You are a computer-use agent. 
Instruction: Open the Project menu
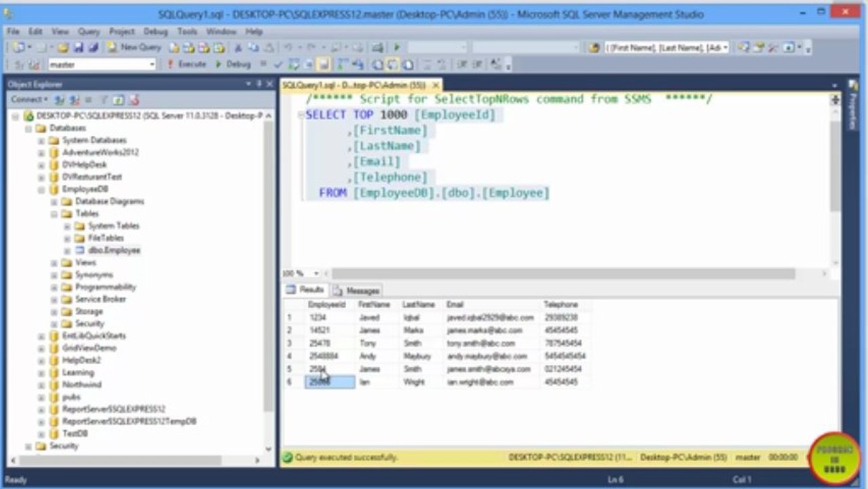click(122, 31)
